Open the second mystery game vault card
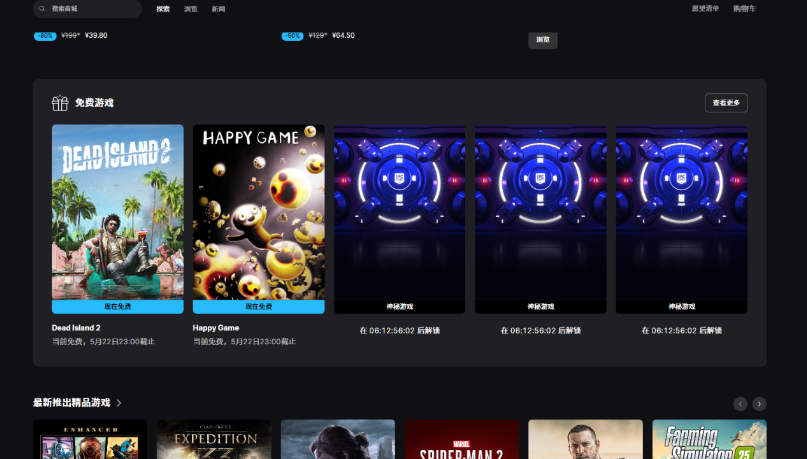This screenshot has height=459, width=807. (540, 212)
